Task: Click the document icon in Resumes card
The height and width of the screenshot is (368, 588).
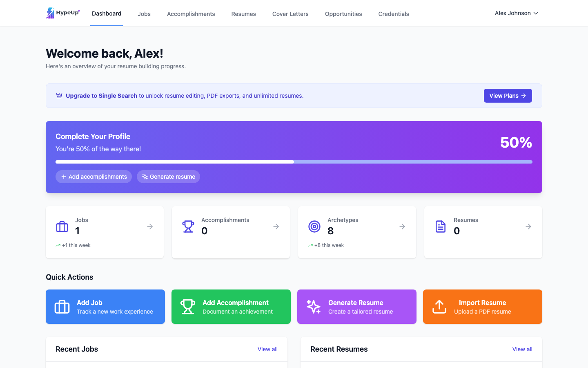Action: (441, 227)
